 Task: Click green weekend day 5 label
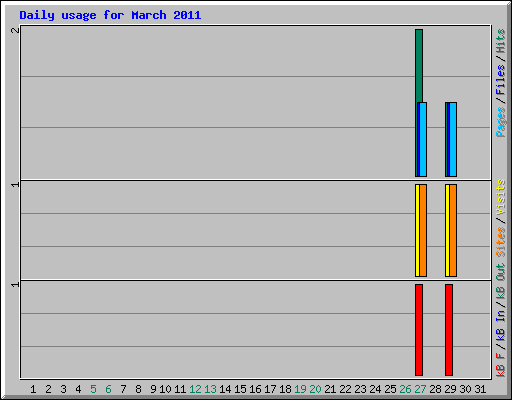pyautogui.click(x=93, y=389)
